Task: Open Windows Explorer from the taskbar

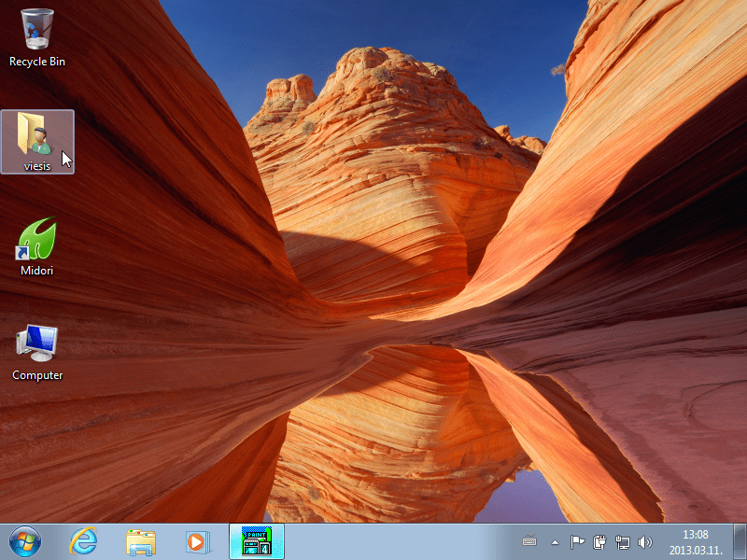Action: point(141,542)
